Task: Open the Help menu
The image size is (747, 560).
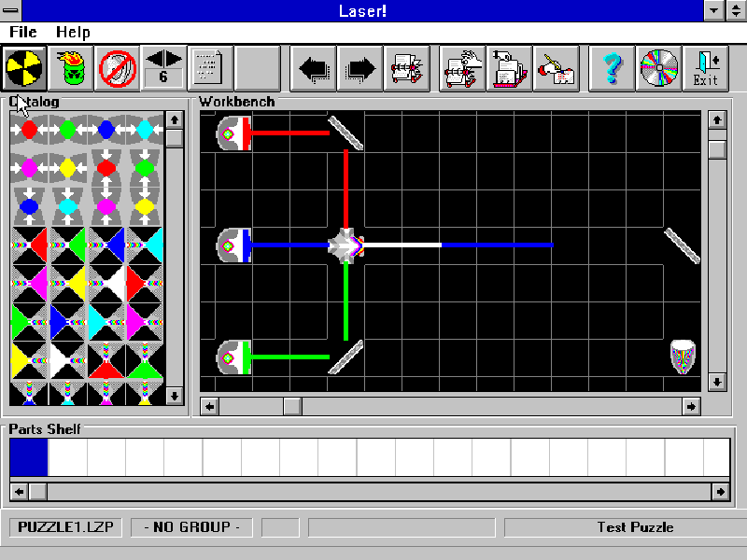Action: click(72, 32)
